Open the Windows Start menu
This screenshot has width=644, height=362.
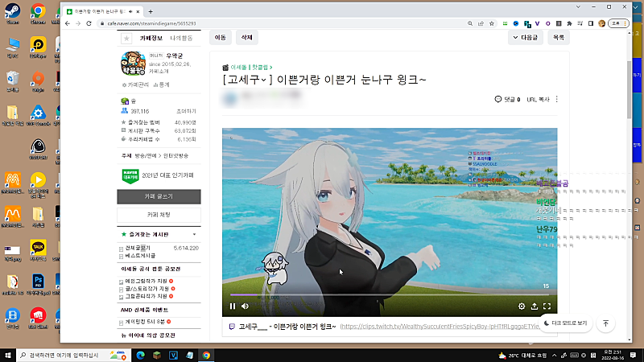pos(8,355)
